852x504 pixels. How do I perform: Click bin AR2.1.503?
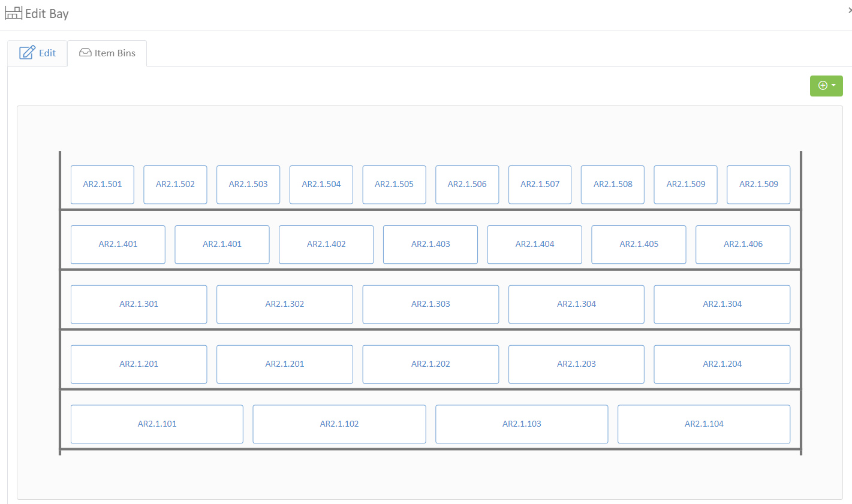point(248,185)
